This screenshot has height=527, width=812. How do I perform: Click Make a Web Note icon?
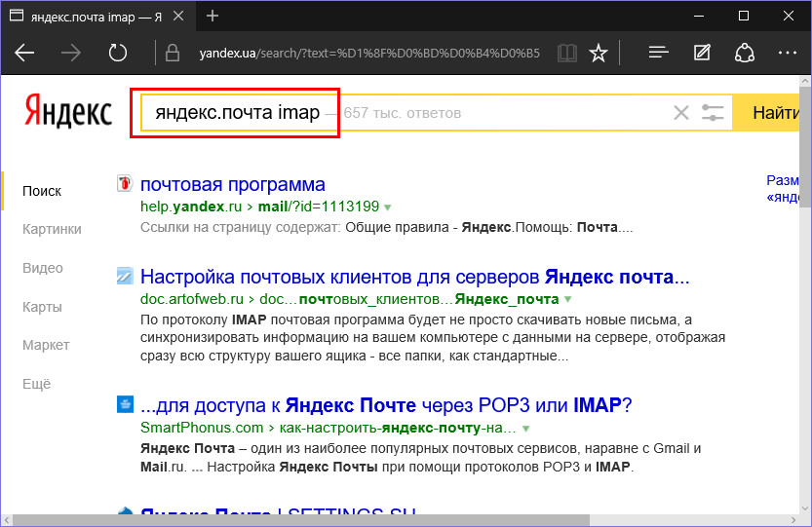[702, 53]
